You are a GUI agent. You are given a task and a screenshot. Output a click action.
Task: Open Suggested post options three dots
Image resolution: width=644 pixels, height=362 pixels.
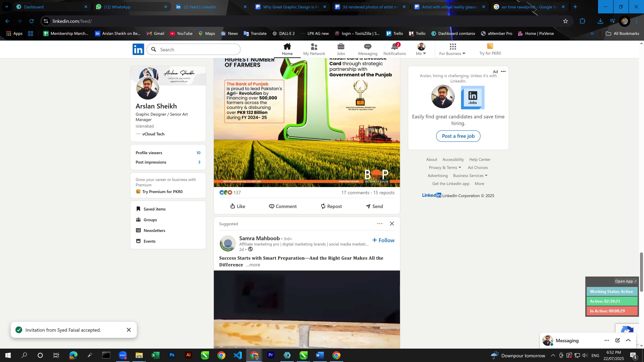tap(380, 224)
